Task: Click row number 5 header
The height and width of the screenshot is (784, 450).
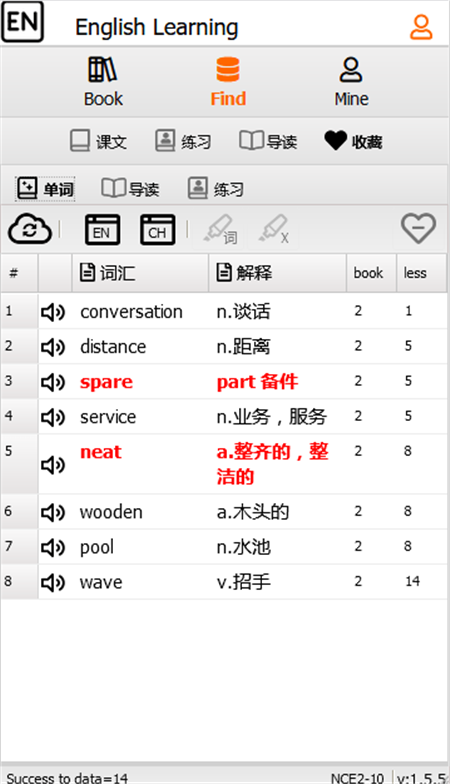Action: click(x=19, y=464)
